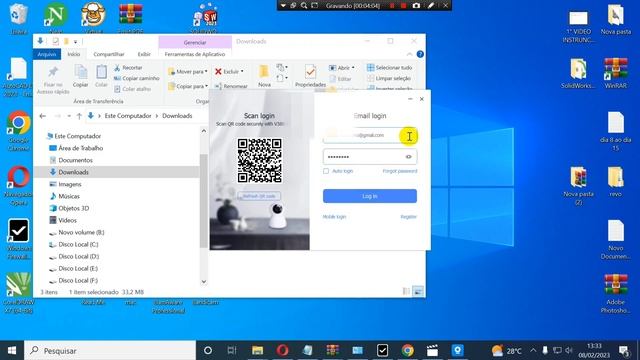Viewport: 640px width, 360px height.
Task: Switch Explorer to details view icon
Action: [x=406, y=291]
